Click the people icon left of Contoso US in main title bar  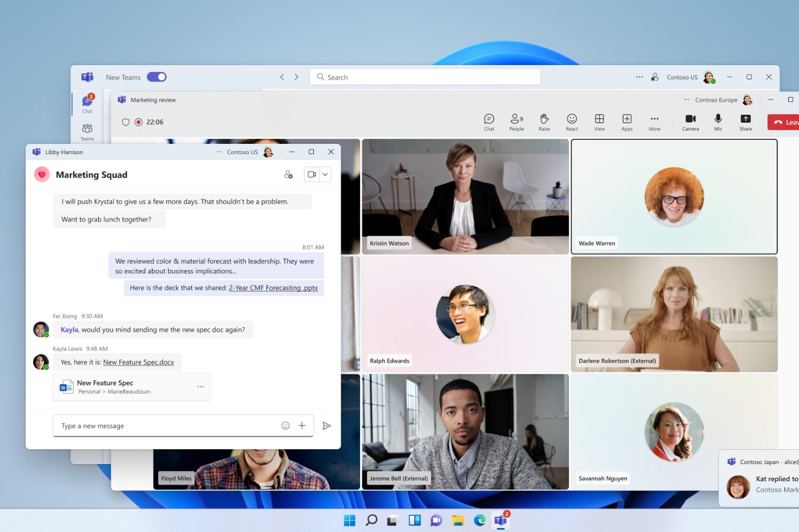(x=655, y=77)
